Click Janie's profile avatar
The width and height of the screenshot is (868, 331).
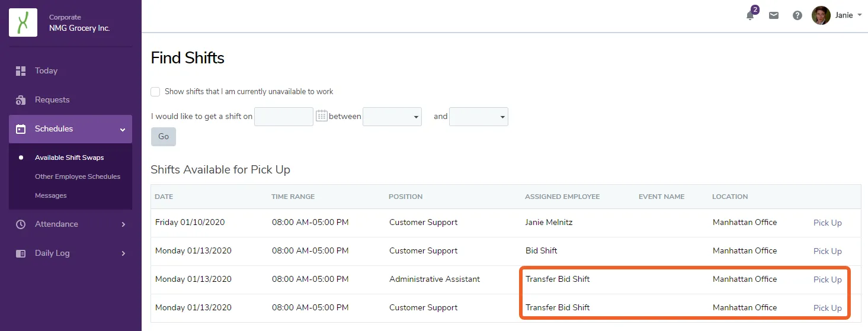click(x=821, y=15)
